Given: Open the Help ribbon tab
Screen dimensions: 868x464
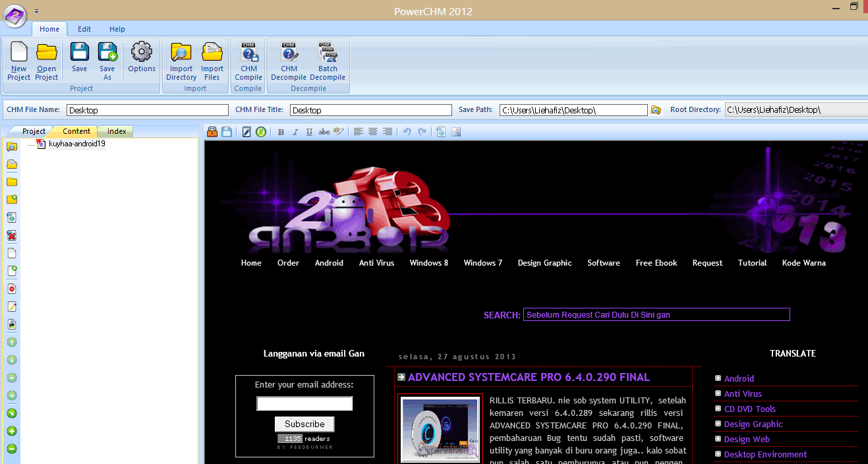Looking at the screenshot, I should point(117,29).
